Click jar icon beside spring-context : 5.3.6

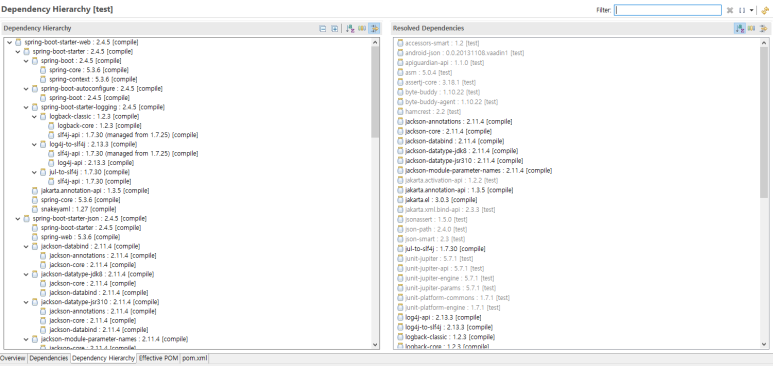coord(43,79)
